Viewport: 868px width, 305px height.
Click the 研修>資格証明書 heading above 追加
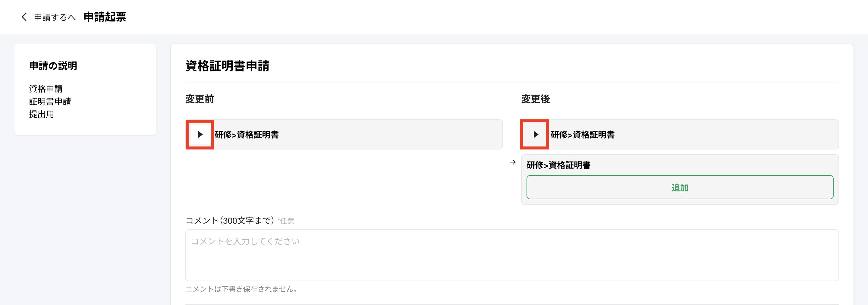[x=558, y=165]
